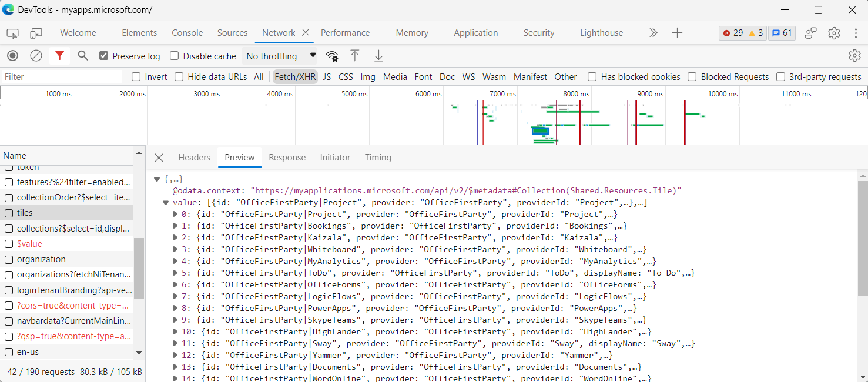
Task: Expand item 5 ToDo in value array
Action: 175,273
